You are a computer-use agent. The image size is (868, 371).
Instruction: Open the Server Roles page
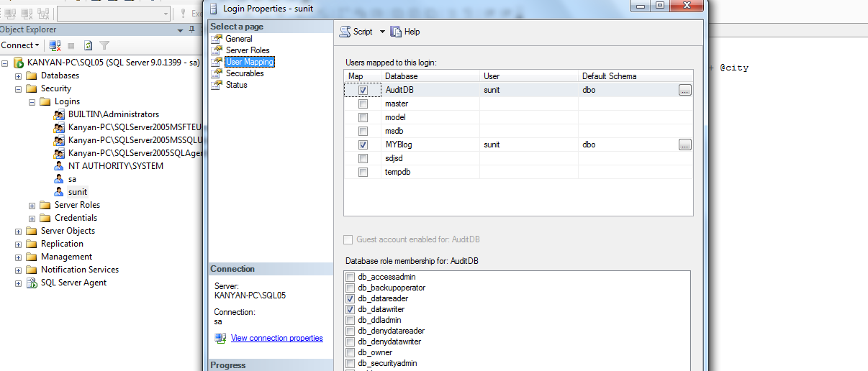(248, 50)
